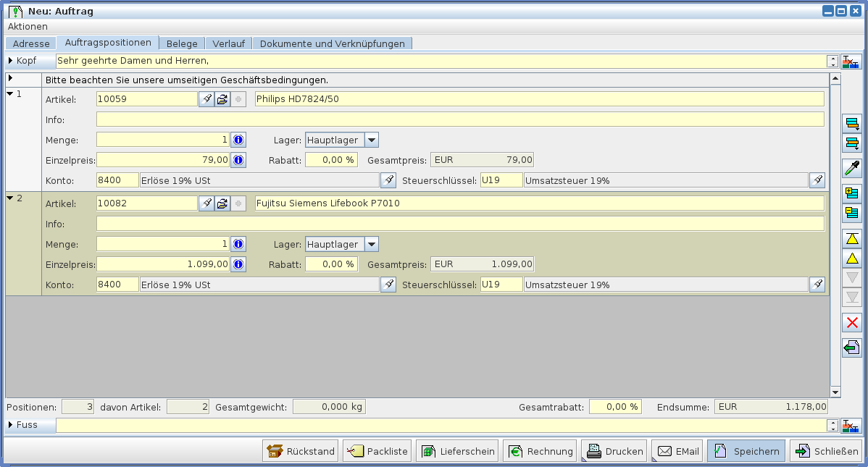Viewport: 868px width, 467px height.
Task: Click account search icon for position 2
Action: pos(389,285)
